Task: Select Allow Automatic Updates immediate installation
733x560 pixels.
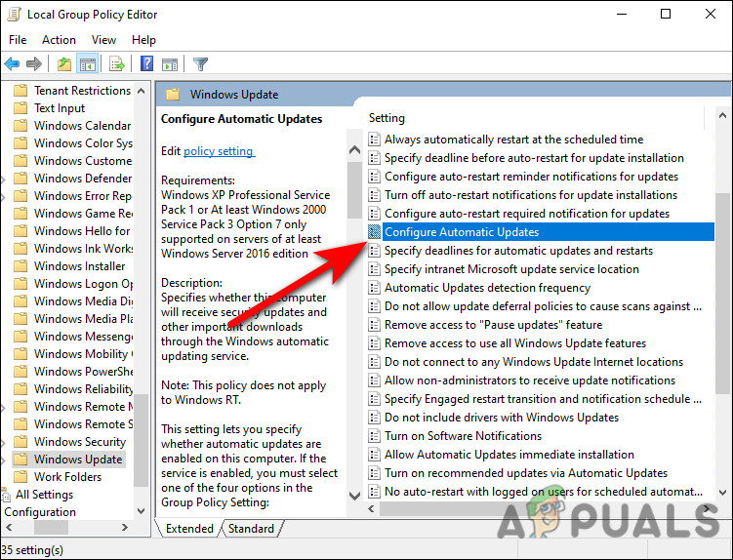Action: (509, 455)
